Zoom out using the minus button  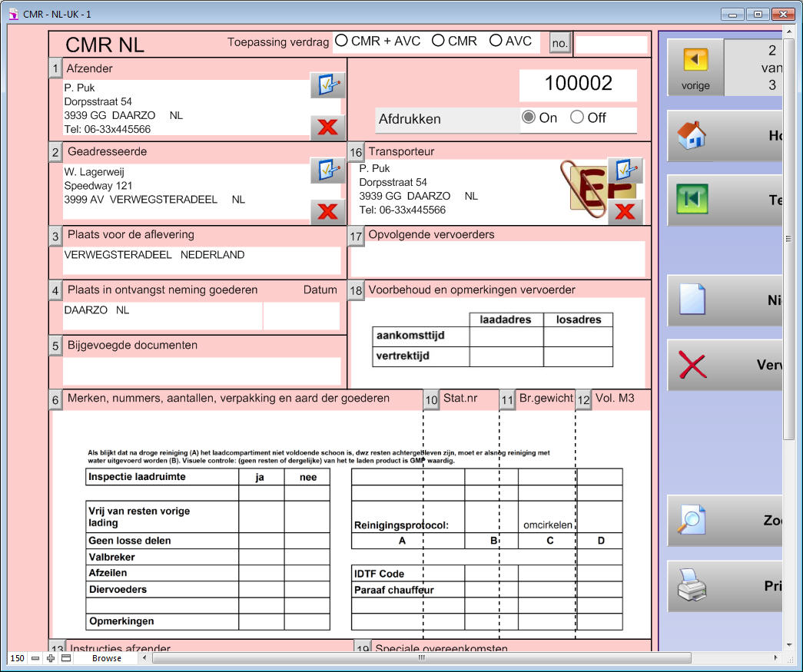coord(35,658)
